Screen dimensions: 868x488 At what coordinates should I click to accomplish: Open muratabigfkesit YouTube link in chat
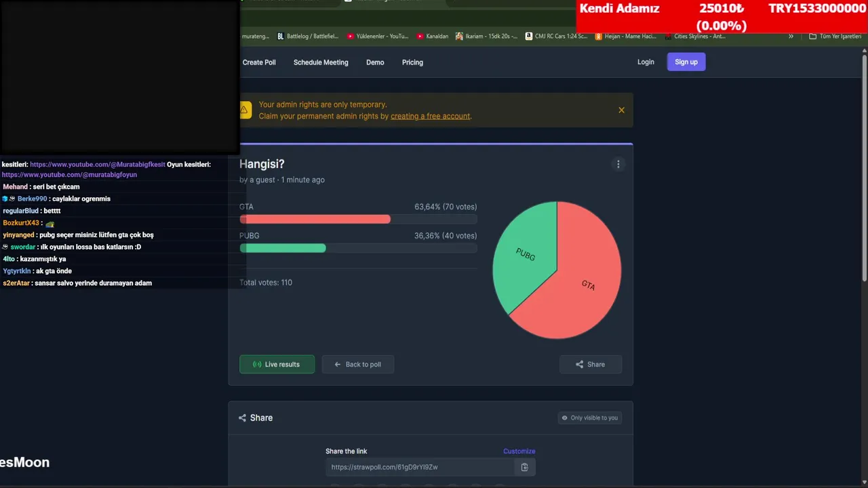(97, 165)
